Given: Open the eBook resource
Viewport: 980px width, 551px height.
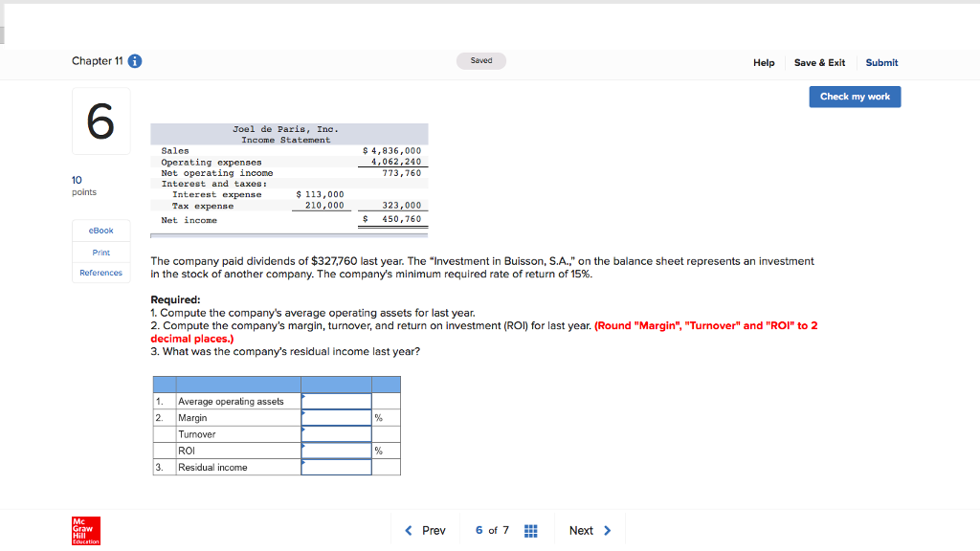Looking at the screenshot, I should coord(101,231).
